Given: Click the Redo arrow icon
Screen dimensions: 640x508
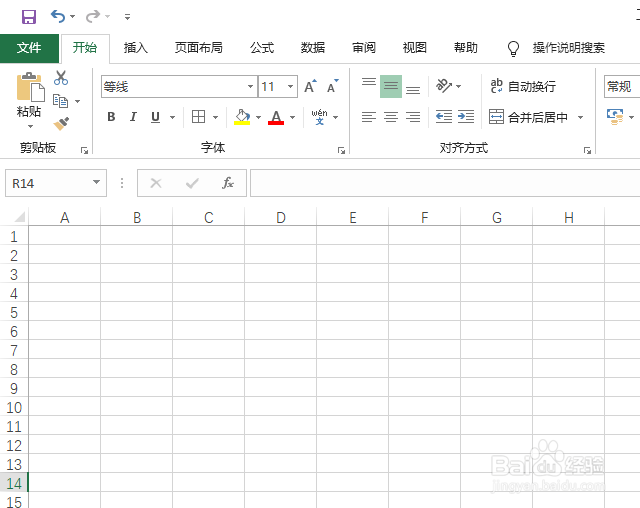Looking at the screenshot, I should click(x=93, y=16).
